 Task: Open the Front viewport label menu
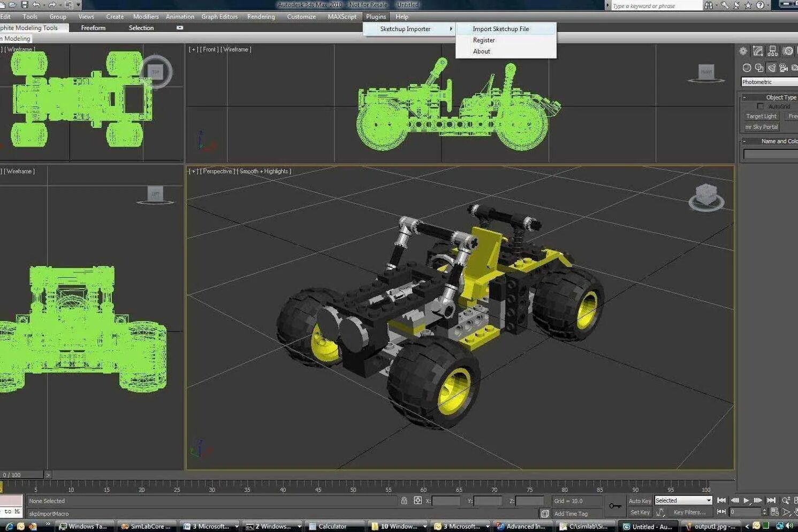(210, 49)
